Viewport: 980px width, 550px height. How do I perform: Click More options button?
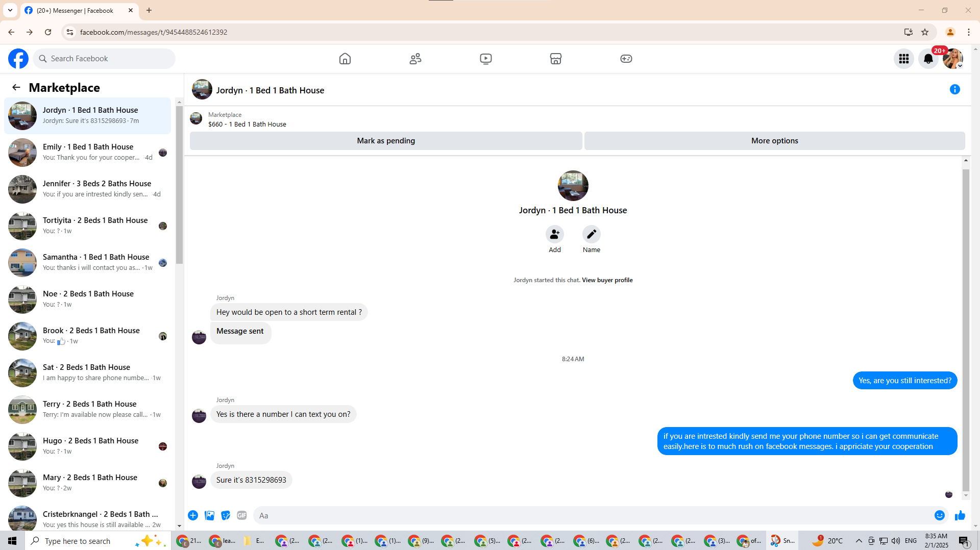click(x=774, y=141)
